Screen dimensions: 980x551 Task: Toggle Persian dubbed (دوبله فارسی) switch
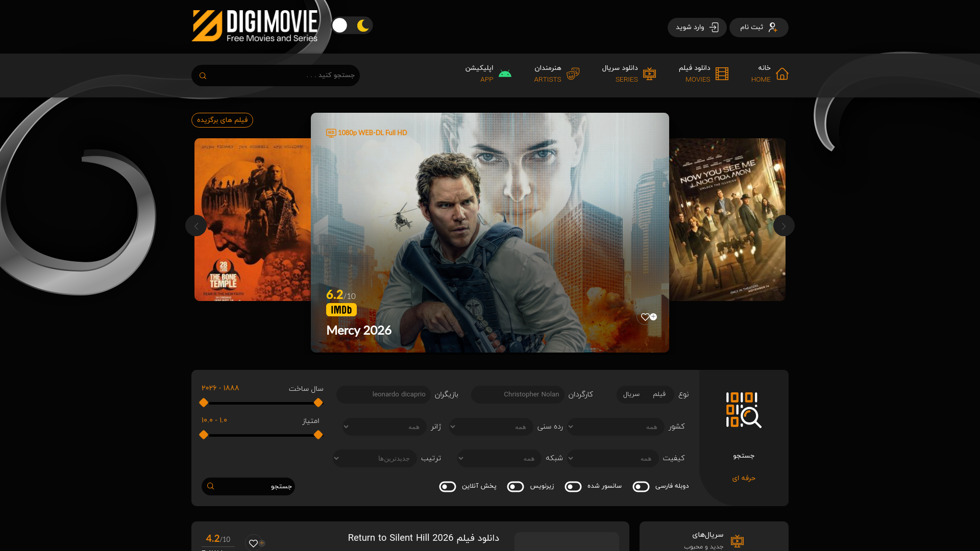pyautogui.click(x=641, y=487)
